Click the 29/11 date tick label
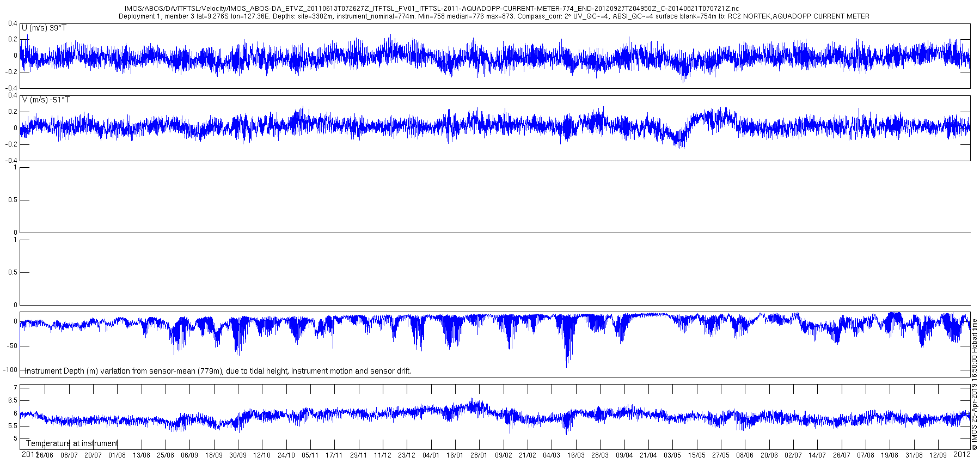Screen dimensions: 980x463 (358, 455)
